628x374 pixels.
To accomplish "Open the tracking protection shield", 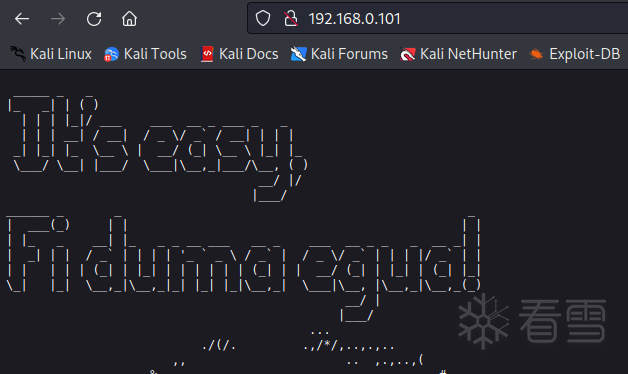I will [263, 18].
